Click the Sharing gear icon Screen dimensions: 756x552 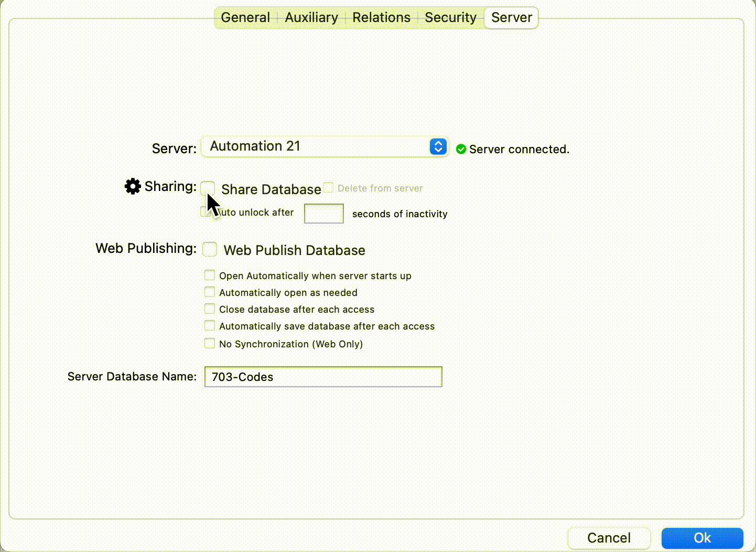(133, 186)
